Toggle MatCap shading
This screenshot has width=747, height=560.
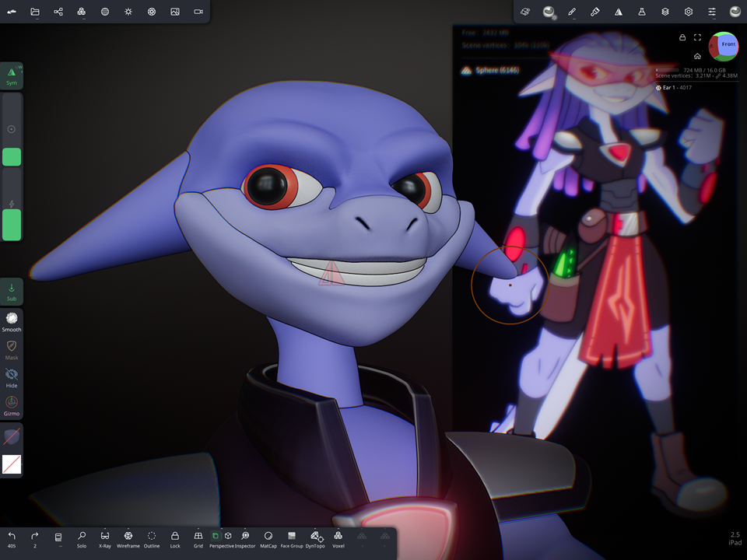[268, 540]
